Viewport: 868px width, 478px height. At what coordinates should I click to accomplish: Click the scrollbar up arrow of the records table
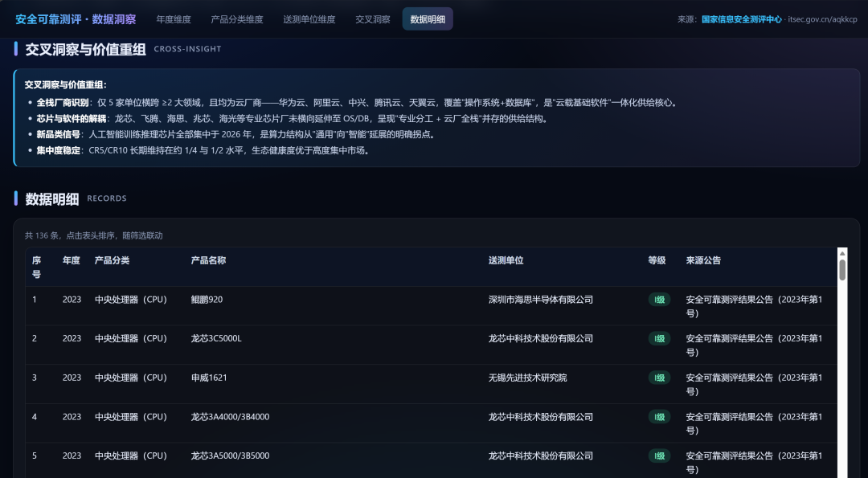pos(842,253)
